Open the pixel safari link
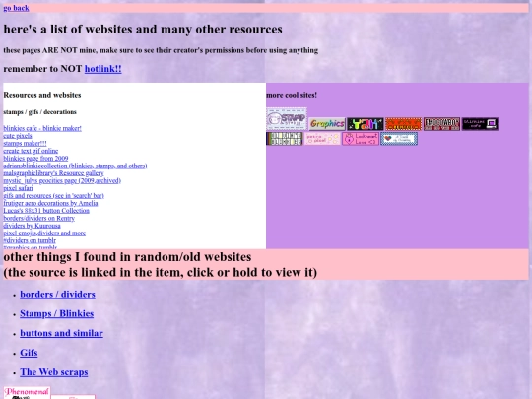The image size is (532, 399). click(19, 188)
